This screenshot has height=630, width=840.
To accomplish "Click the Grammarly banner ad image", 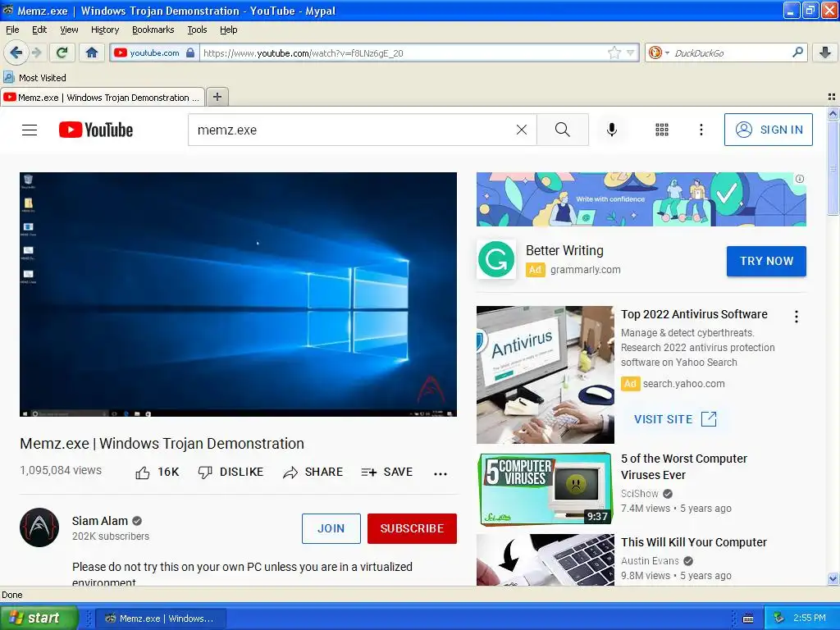I will coord(641,199).
